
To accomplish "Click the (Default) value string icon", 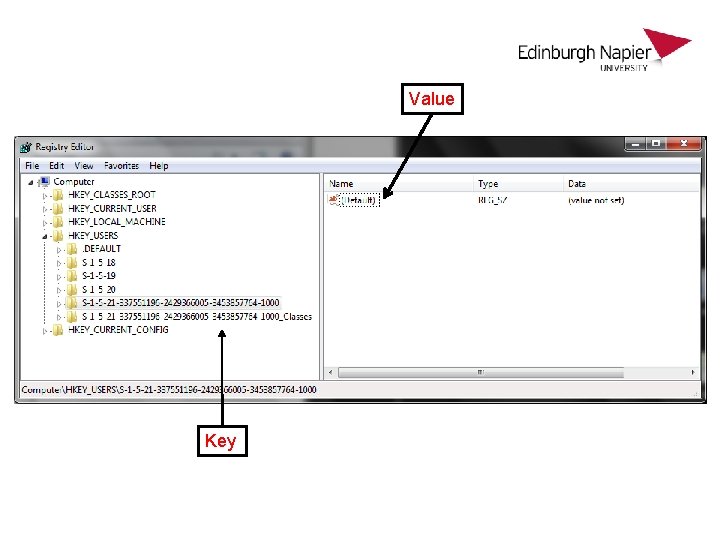I will (x=333, y=200).
